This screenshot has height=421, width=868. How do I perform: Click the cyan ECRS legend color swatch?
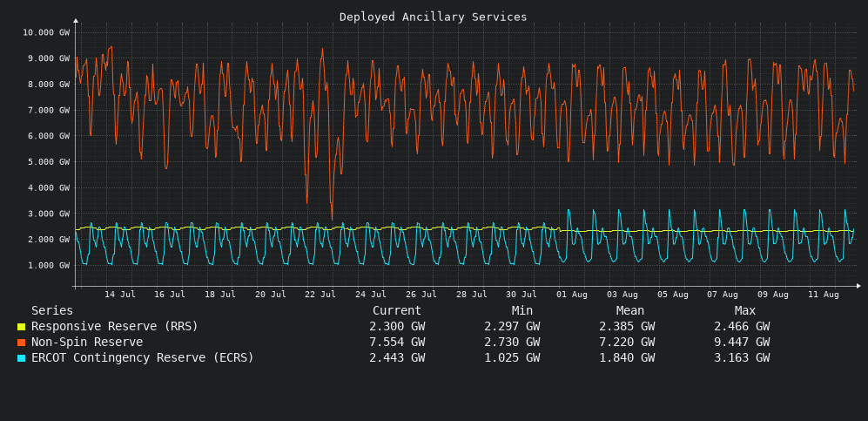[22, 358]
